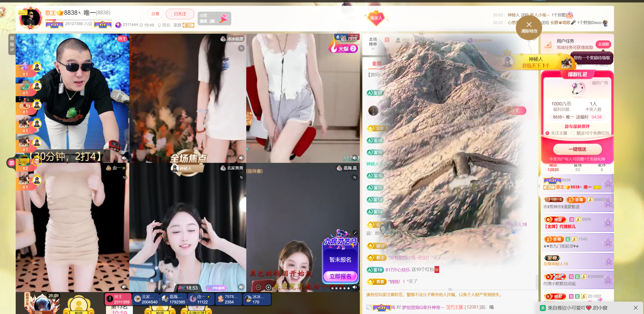Viewport: 644px width, 314px height.
Task: Click user 817开心快乐 in chat
Action: pyautogui.click(x=398, y=269)
